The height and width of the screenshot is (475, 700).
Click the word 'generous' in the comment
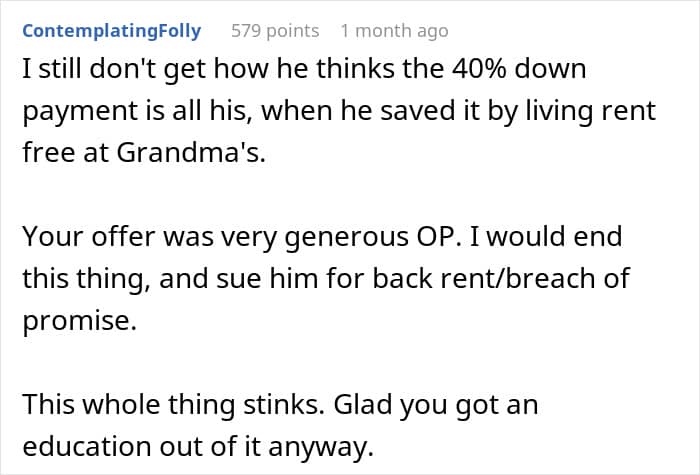[x=347, y=238]
